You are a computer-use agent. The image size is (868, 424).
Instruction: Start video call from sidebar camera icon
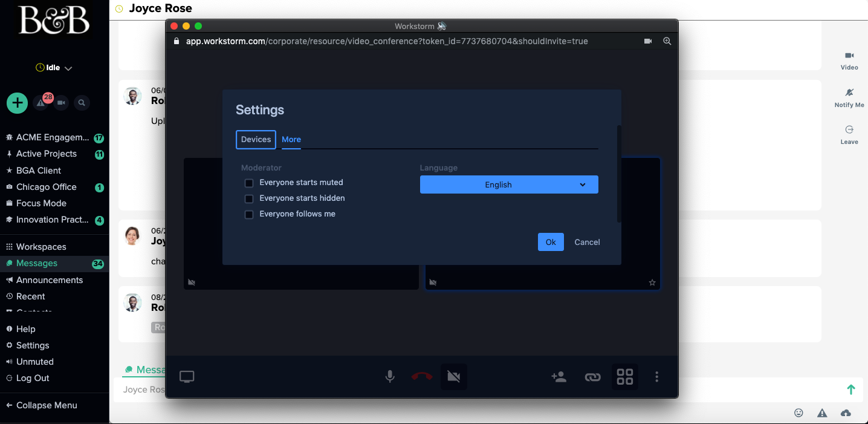pos(61,103)
